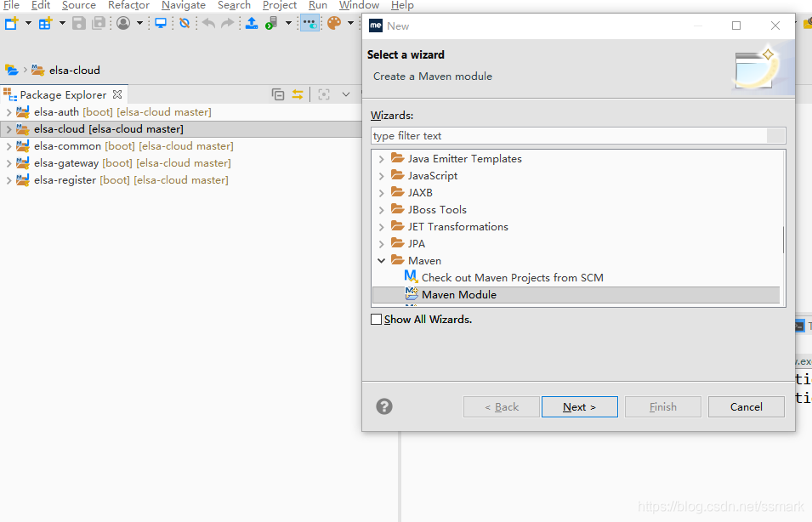Expand the elsa-register project node
Viewport: 812px width, 522px height.
9,181
